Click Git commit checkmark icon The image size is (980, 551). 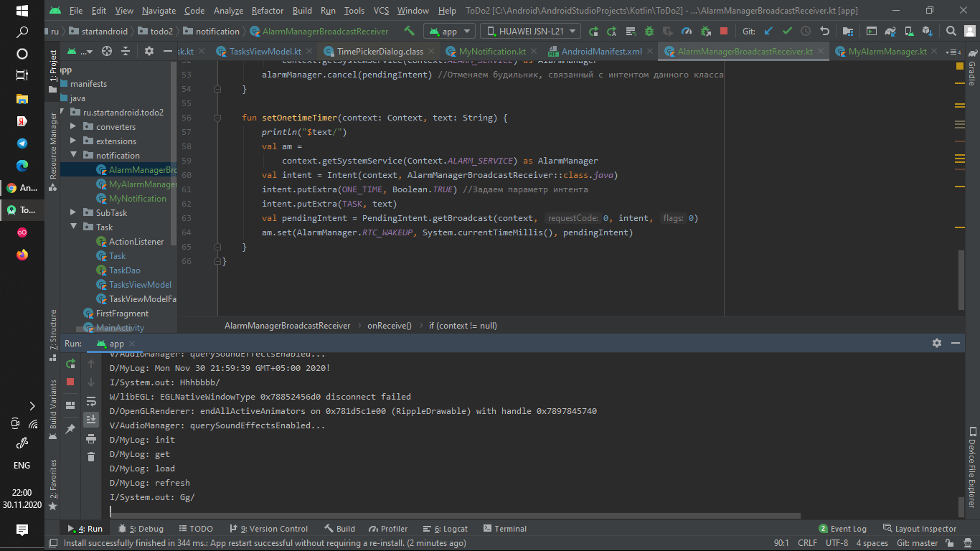pos(787,31)
